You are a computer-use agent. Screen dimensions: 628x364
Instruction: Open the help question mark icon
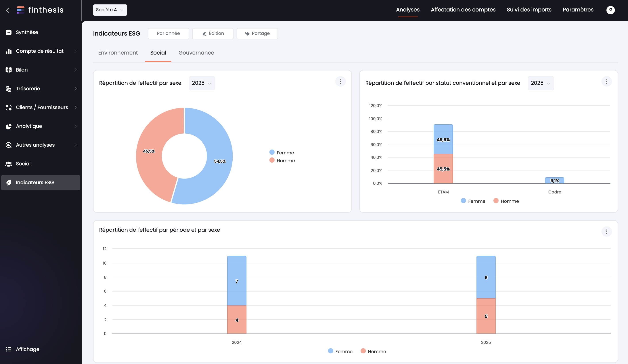610,10
